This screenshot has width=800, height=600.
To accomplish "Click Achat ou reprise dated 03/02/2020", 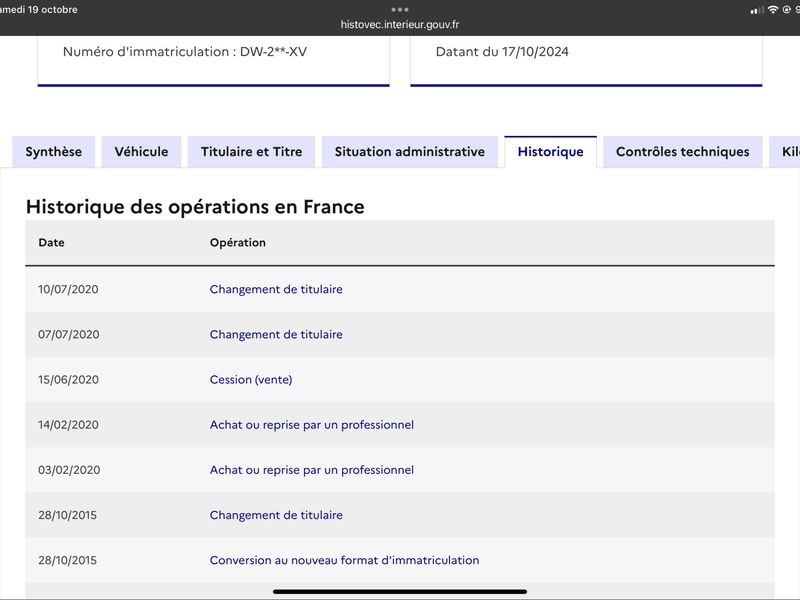I will click(312, 470).
